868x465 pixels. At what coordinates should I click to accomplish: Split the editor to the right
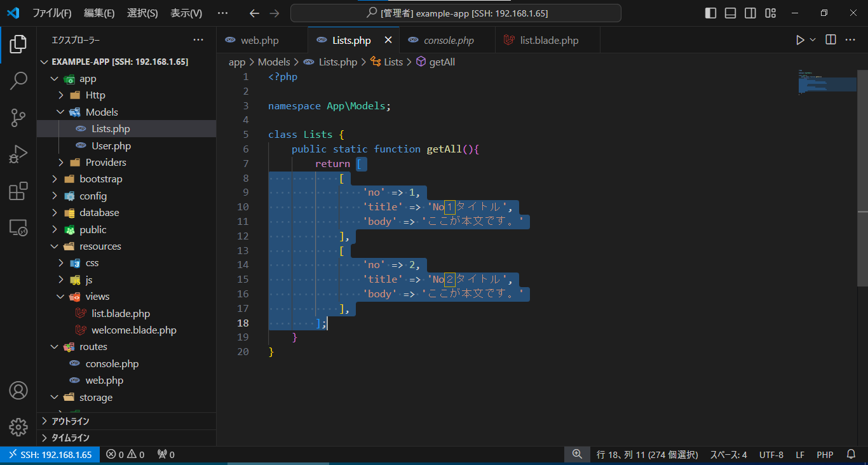[831, 40]
